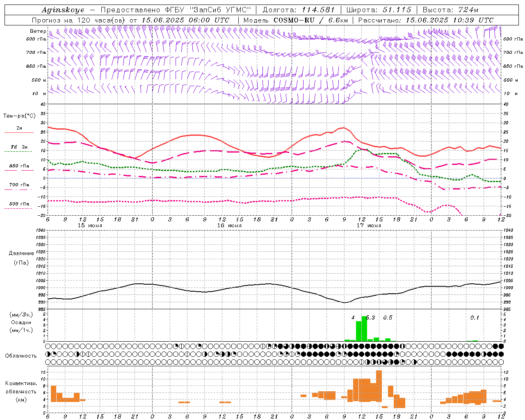The height and width of the screenshot is (420, 525).
Task: Click the "Высота: 724м" header value
Action: [450, 10]
